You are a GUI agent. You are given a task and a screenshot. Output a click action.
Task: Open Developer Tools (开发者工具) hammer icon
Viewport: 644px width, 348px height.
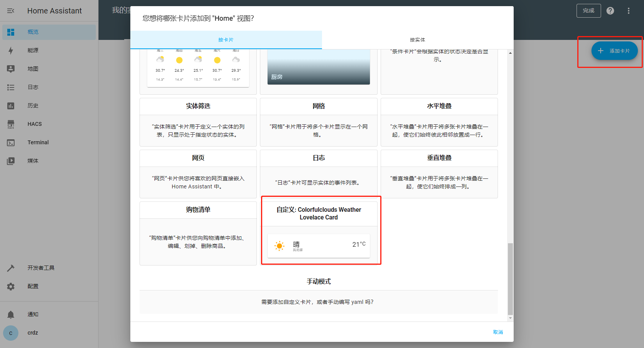pos(11,268)
